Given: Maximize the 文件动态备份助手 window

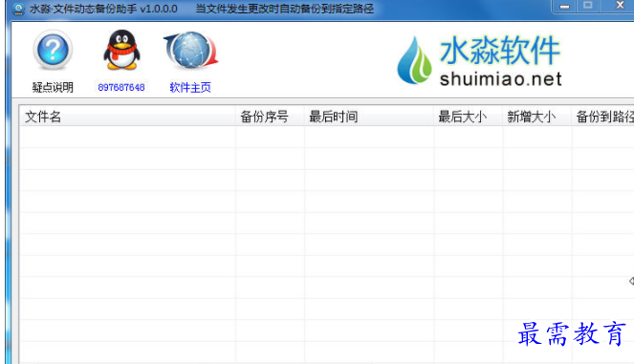Looking at the screenshot, I should [x=588, y=6].
